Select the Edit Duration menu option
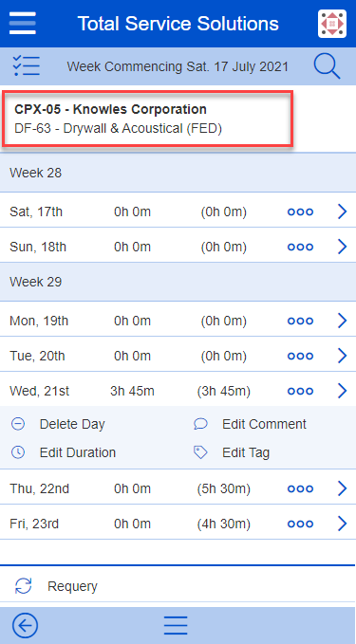Image resolution: width=356 pixels, height=644 pixels. pos(77,452)
